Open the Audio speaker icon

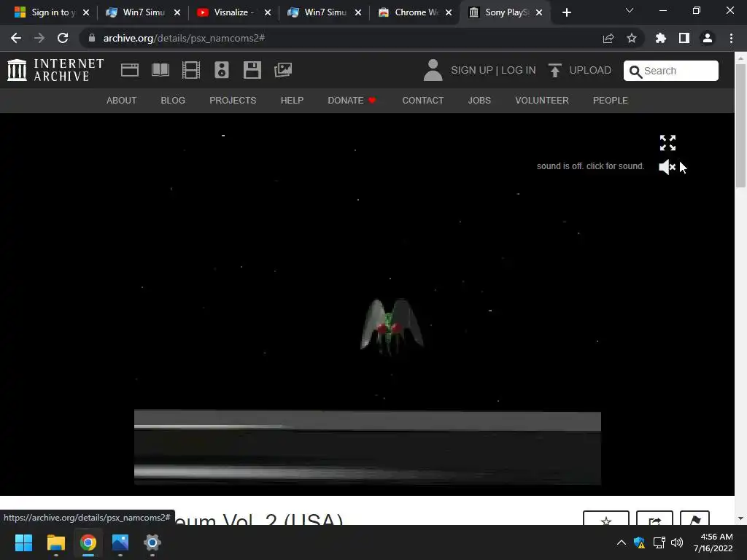tap(222, 70)
